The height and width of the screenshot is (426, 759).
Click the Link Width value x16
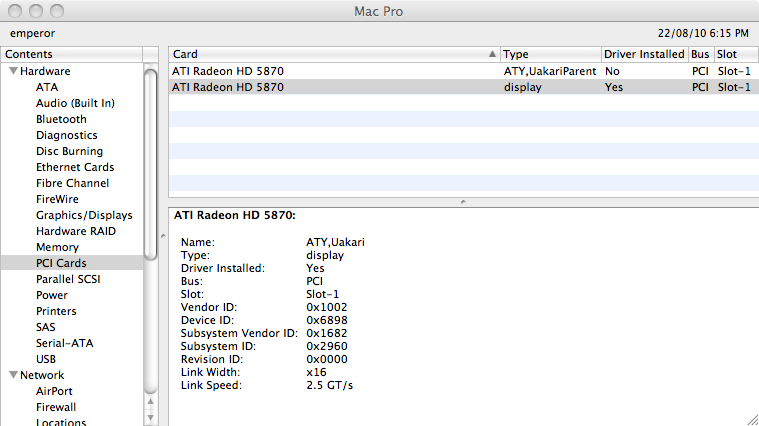316,372
